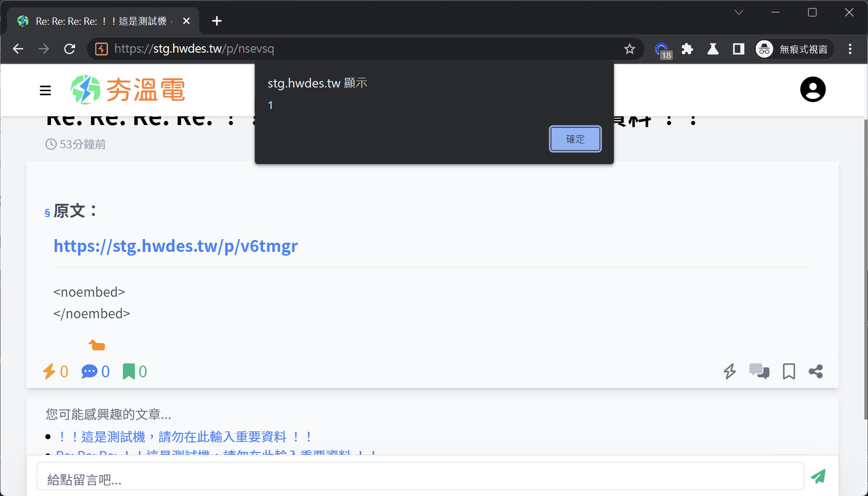Image resolution: width=868 pixels, height=496 pixels.
Task: Minimize the browser window
Action: coord(775,12)
